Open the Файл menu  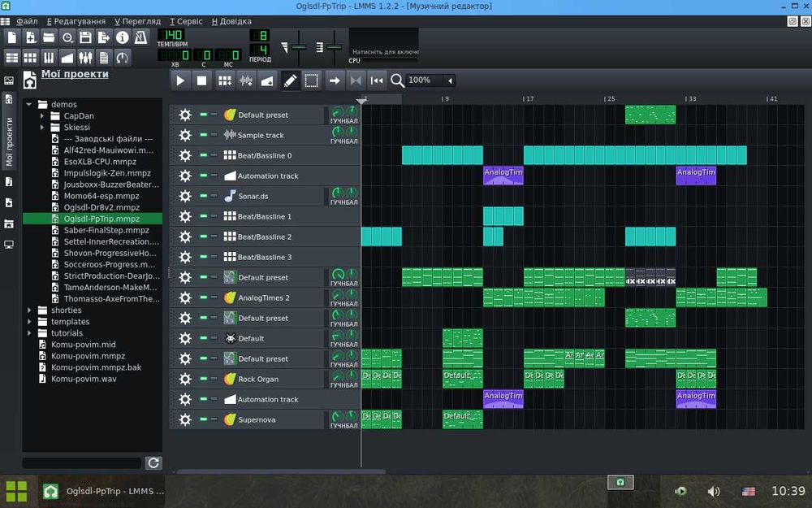pyautogui.click(x=27, y=21)
